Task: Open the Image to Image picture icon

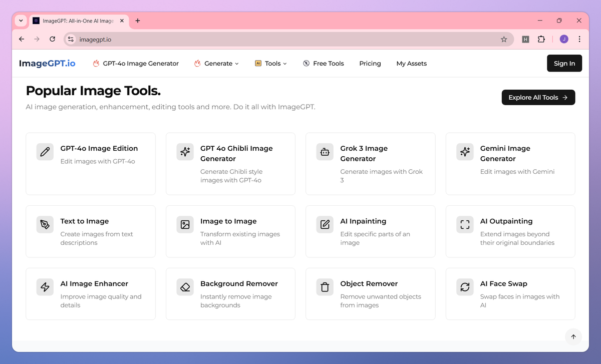Action: coord(185,224)
